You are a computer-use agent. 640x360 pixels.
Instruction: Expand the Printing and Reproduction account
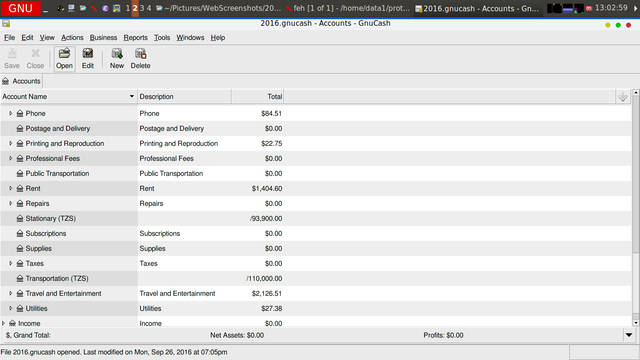[x=11, y=144]
